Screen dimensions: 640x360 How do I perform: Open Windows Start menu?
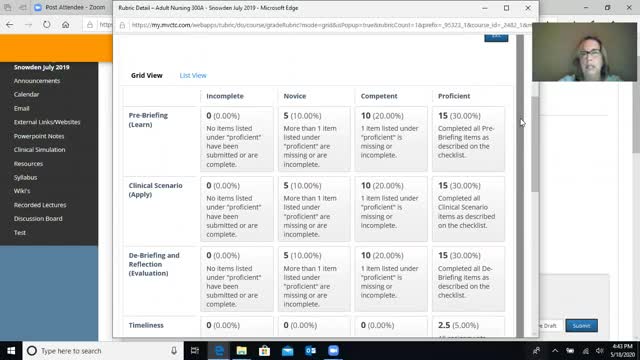(11, 351)
